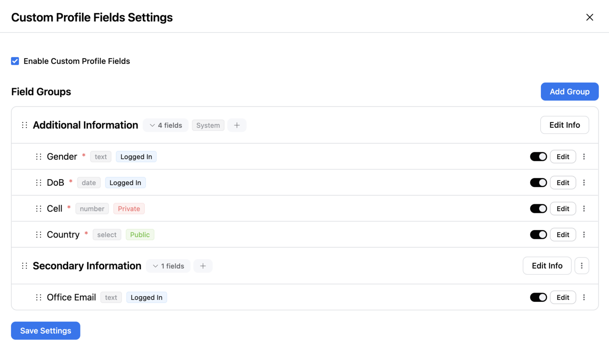609x364 pixels.
Task: Click the drag handle next to Country
Action: [38, 234]
